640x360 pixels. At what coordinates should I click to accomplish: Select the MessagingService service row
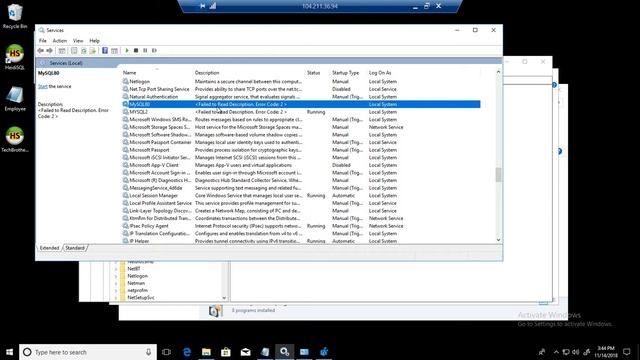301,188
